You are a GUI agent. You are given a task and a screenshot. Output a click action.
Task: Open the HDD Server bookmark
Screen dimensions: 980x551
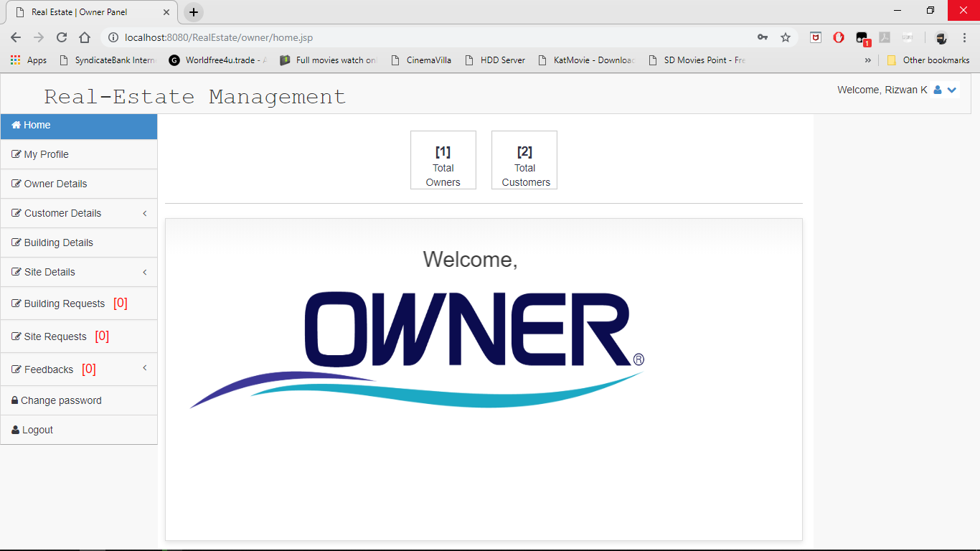pyautogui.click(x=495, y=60)
